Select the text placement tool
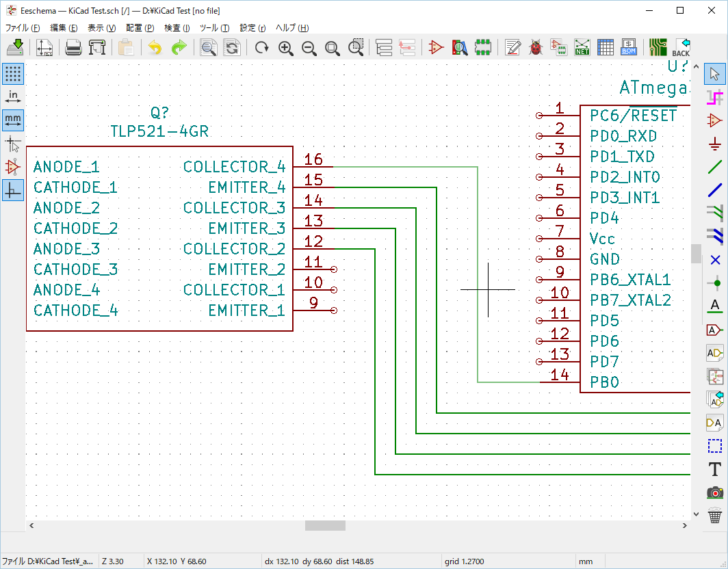This screenshot has height=569, width=728. (715, 469)
